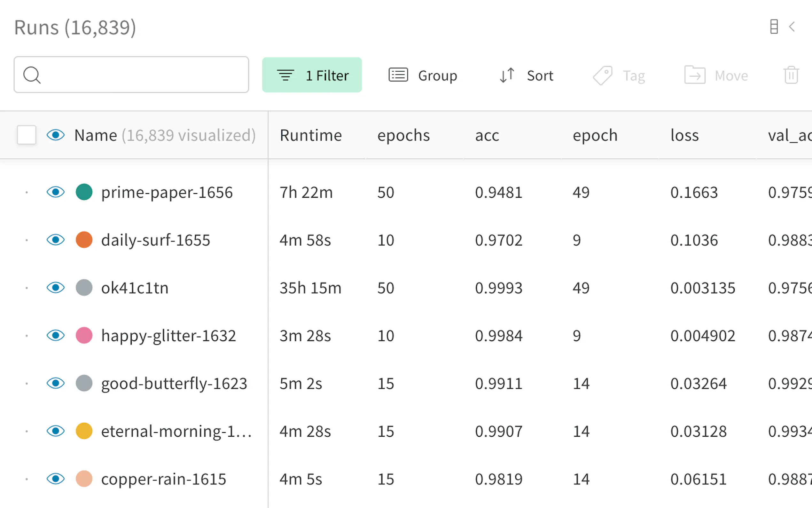The image size is (812, 508).
Task: Click the Tag icon button
Action: click(x=603, y=75)
